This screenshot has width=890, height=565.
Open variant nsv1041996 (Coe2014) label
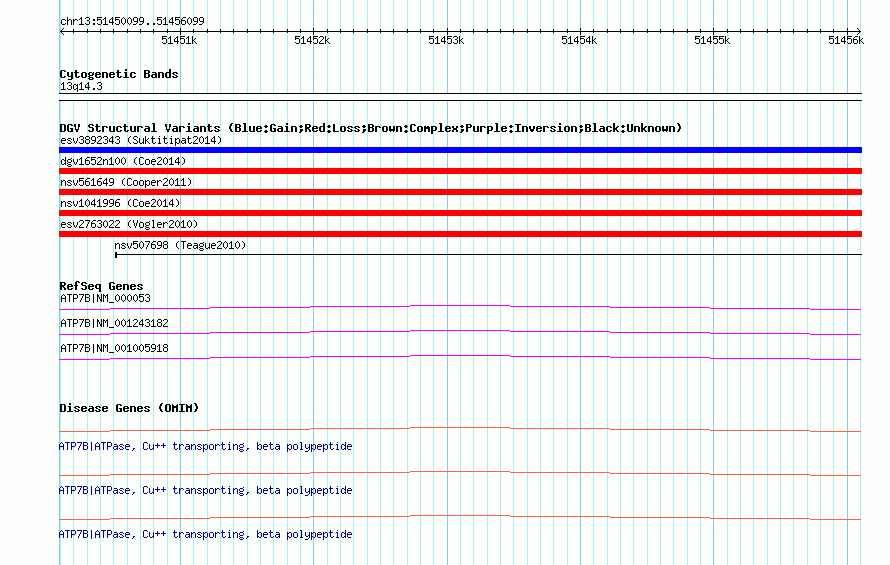point(120,203)
